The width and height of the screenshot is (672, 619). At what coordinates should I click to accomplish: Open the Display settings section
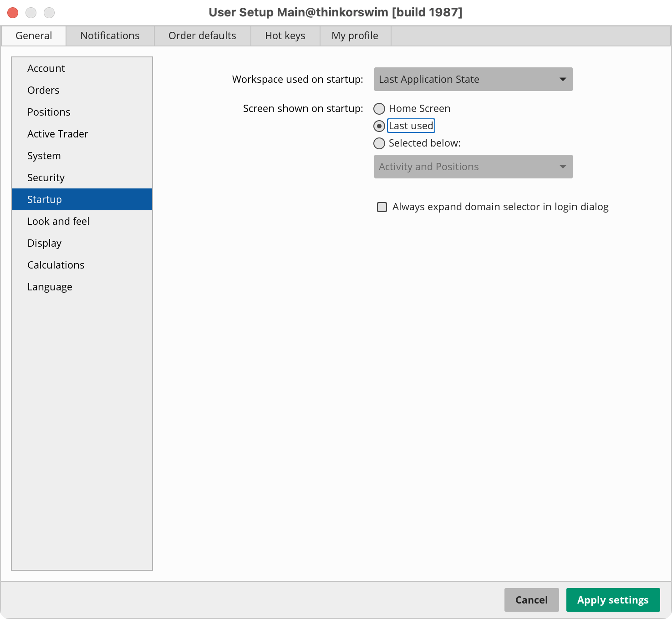click(x=44, y=243)
